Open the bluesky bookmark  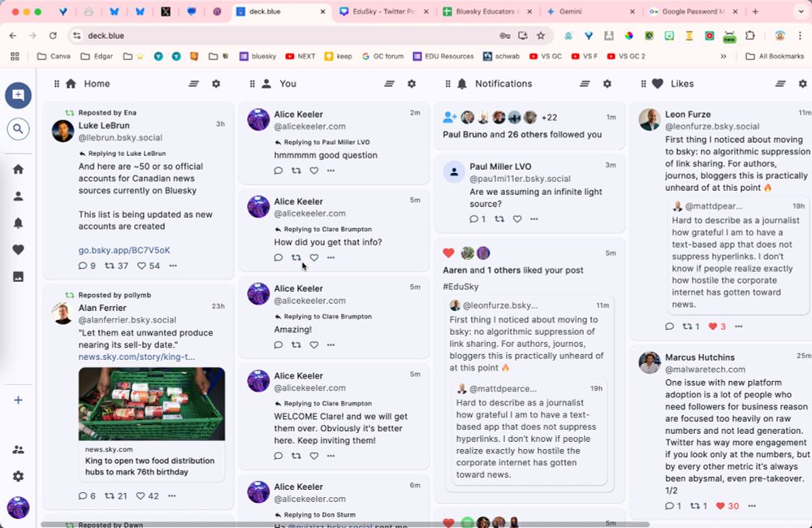[x=258, y=56]
